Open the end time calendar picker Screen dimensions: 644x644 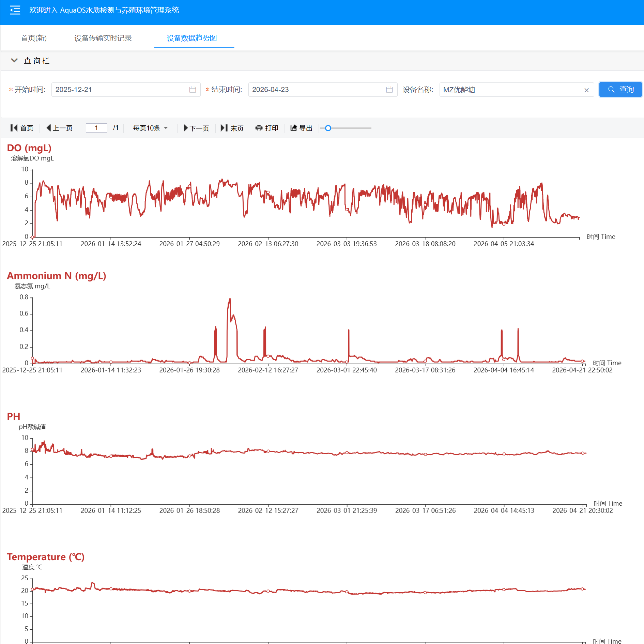pos(389,90)
